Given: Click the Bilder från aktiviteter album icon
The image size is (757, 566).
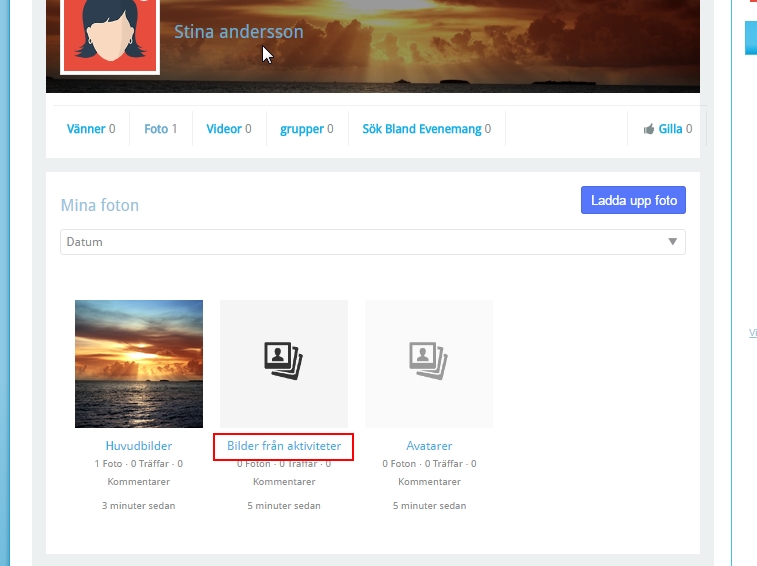Looking at the screenshot, I should click(283, 361).
